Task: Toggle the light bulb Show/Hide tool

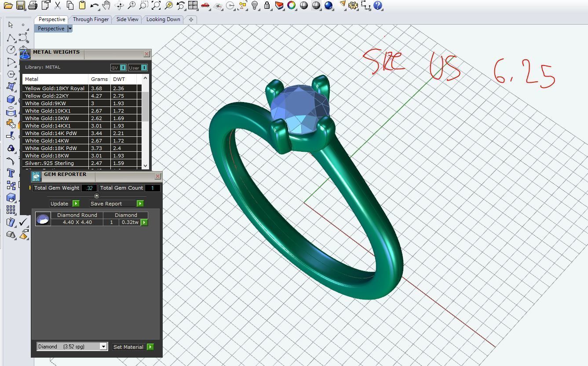Action: (x=254, y=6)
